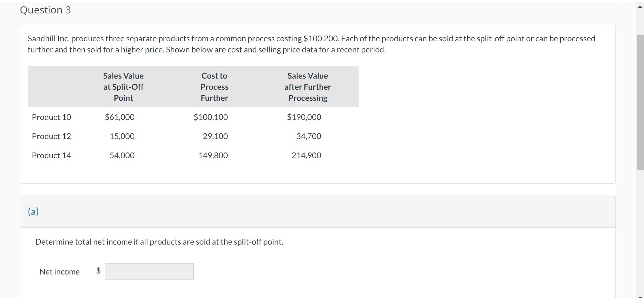Image resolution: width=644 pixels, height=298 pixels.
Task: Click the Question 3 heading
Action: coord(45,10)
